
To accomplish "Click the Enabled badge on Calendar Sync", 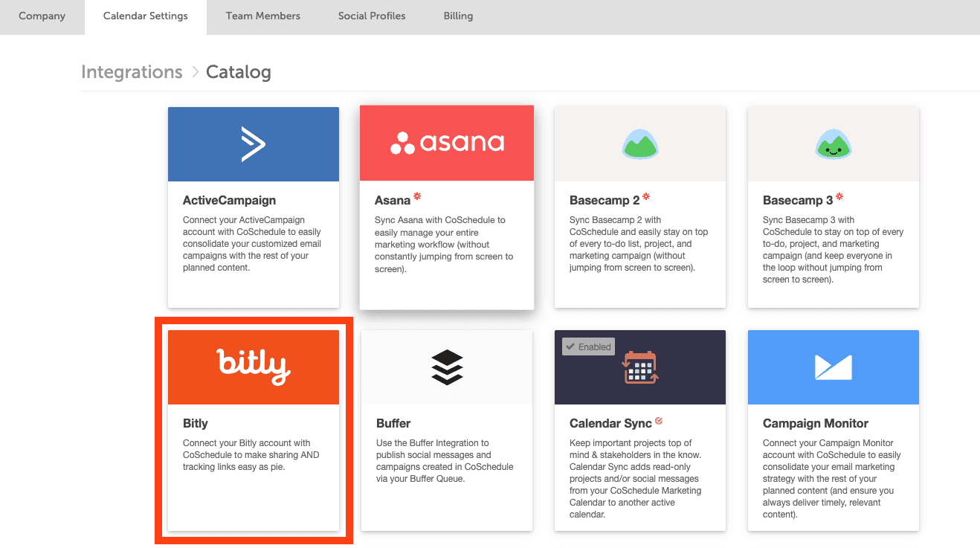I will (588, 346).
